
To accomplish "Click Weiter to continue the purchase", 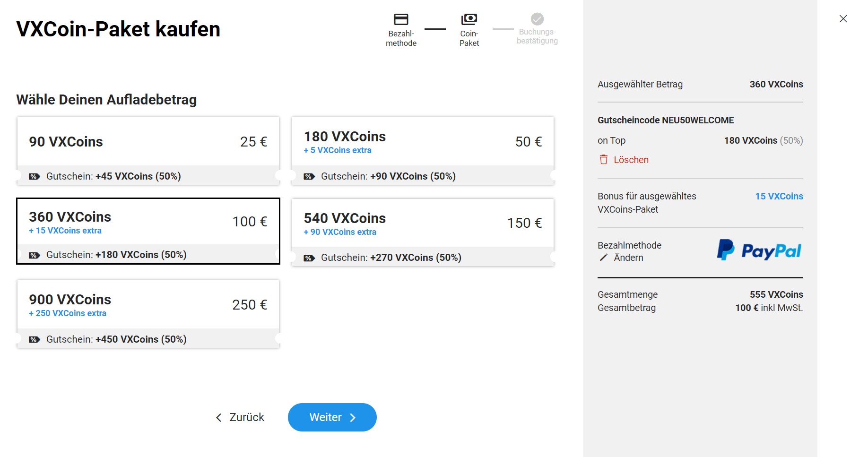I will [x=332, y=417].
